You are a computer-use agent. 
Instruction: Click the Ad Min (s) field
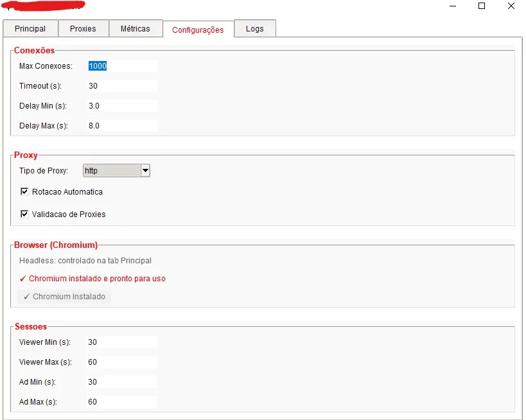click(121, 381)
